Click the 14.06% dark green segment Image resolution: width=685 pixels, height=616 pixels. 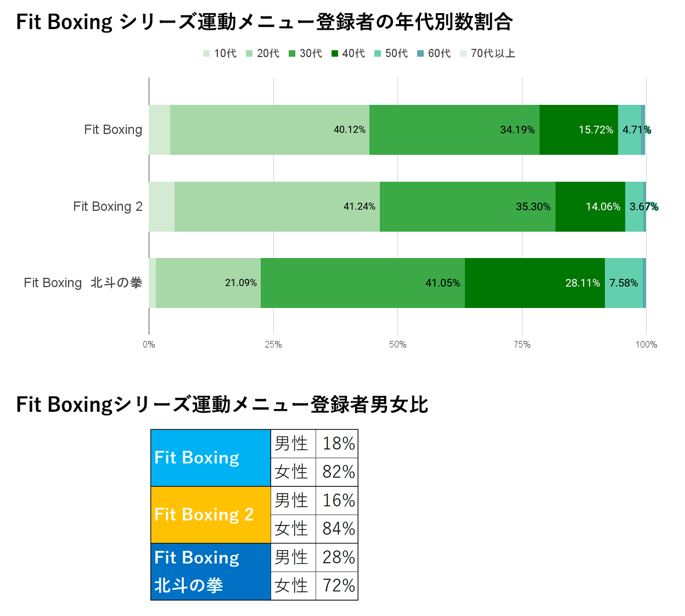point(590,206)
